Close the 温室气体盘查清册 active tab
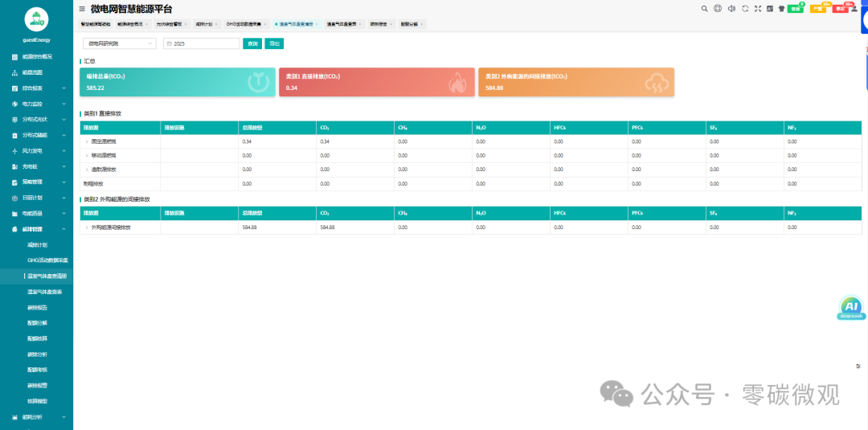This screenshot has height=430, width=868. [x=317, y=24]
